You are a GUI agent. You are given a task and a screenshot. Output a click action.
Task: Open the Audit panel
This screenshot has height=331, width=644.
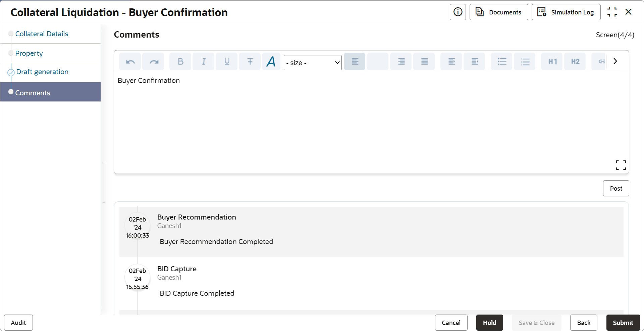click(18, 323)
